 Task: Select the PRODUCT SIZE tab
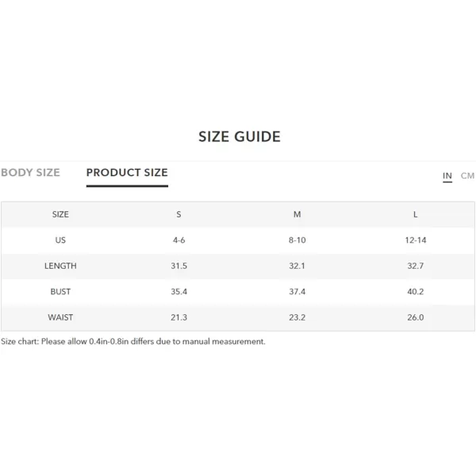[x=127, y=172]
